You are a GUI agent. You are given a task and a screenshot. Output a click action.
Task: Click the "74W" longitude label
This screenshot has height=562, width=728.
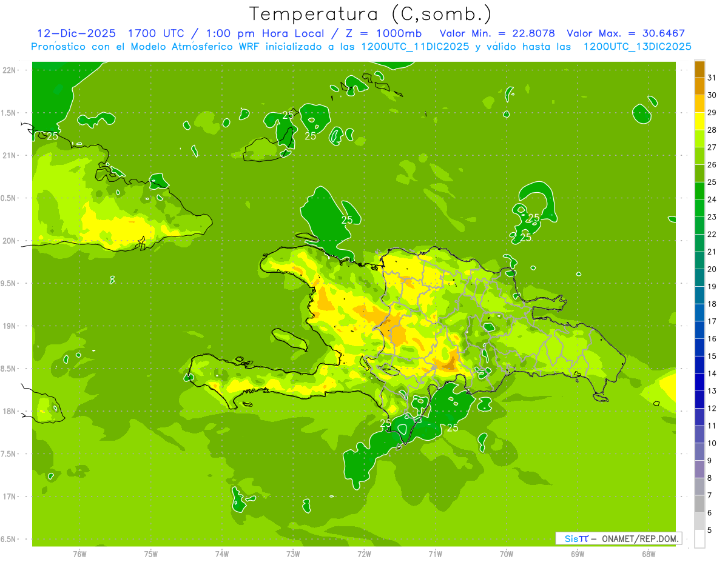pyautogui.click(x=222, y=554)
